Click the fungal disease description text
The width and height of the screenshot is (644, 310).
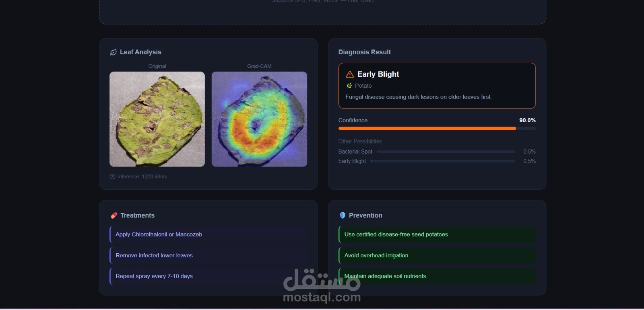point(419,97)
